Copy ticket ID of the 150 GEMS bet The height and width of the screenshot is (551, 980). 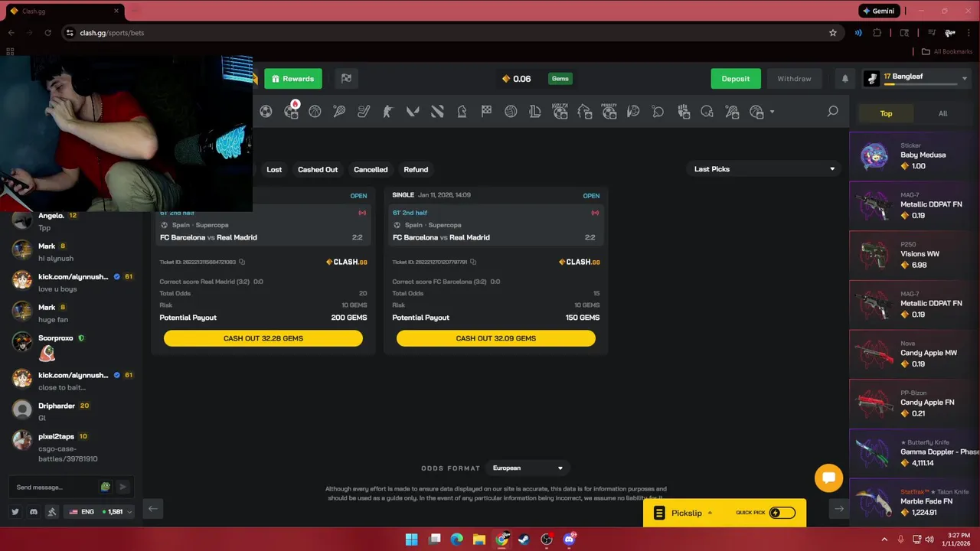pos(473,262)
